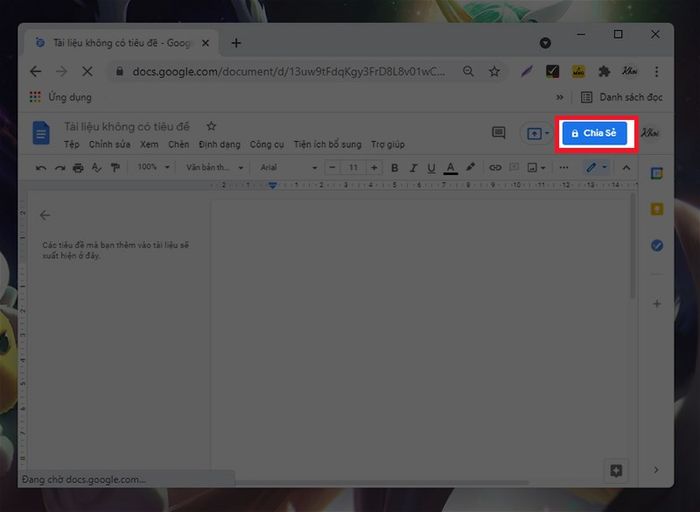
Task: Toggle underline formatting
Action: (x=431, y=168)
